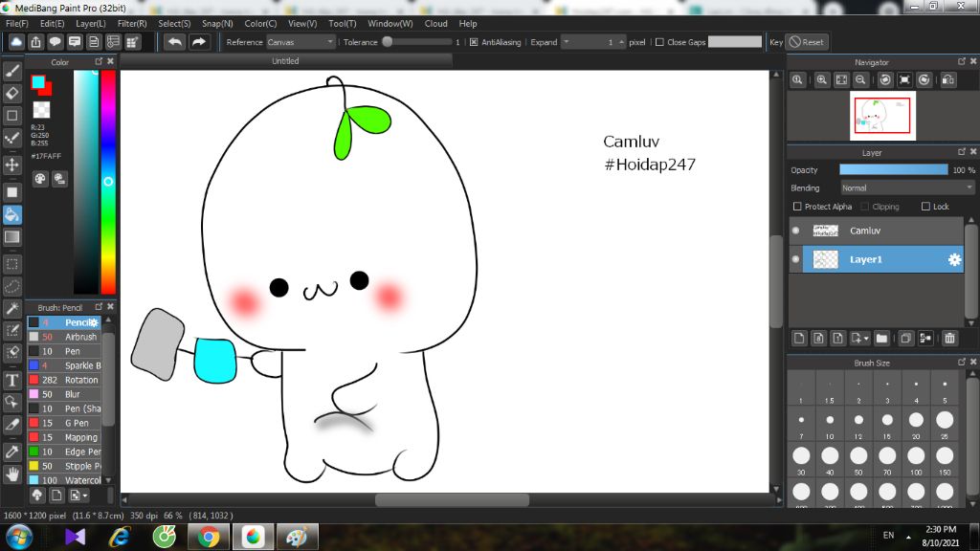Duplicate layer icon in Layer panel

click(905, 338)
